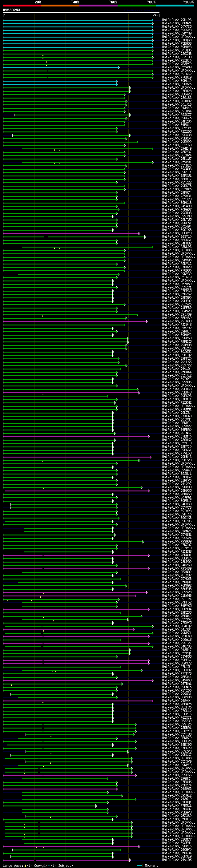The width and height of the screenshot is (197, 868).
Task: Open hit UniRef100_A7PQG0
Action: [177, 40]
